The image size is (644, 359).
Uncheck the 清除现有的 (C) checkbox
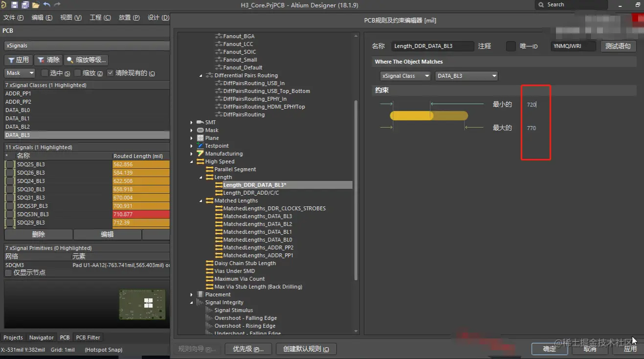110,73
